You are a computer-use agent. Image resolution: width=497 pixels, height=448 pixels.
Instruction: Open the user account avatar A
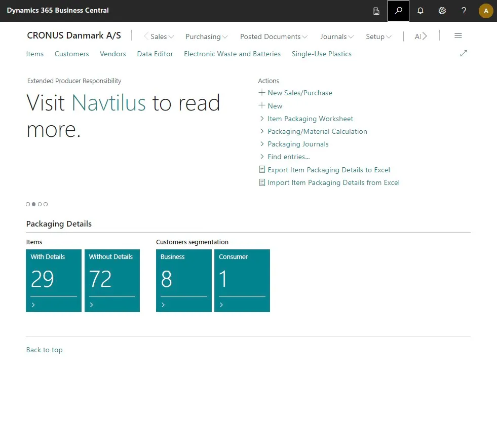pyautogui.click(x=485, y=11)
